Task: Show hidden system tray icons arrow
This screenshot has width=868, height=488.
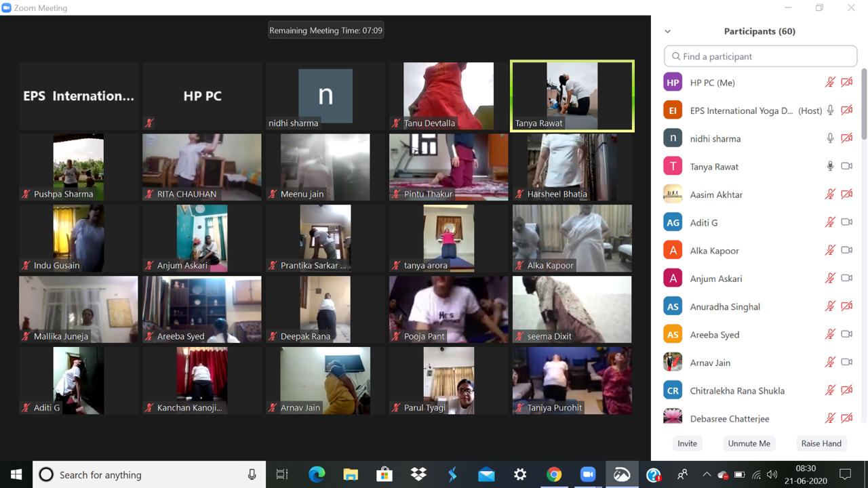Action: [707, 474]
